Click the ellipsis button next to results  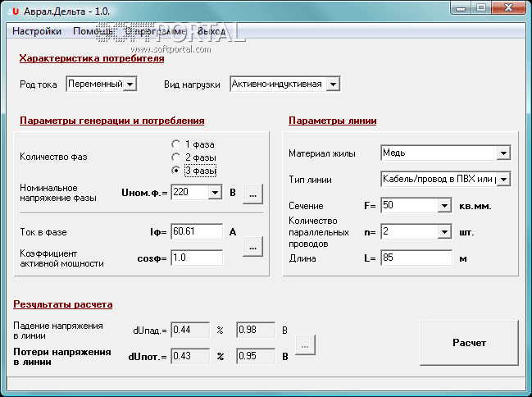[x=305, y=345]
